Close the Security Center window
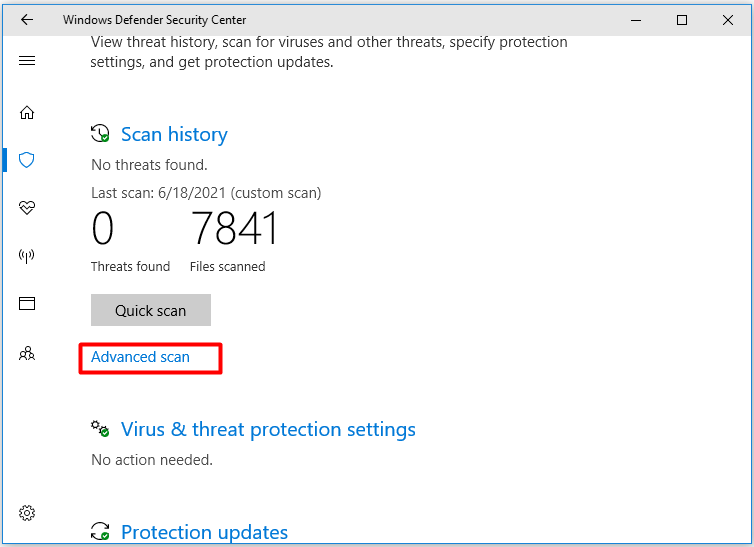754x547 pixels. coord(728,20)
